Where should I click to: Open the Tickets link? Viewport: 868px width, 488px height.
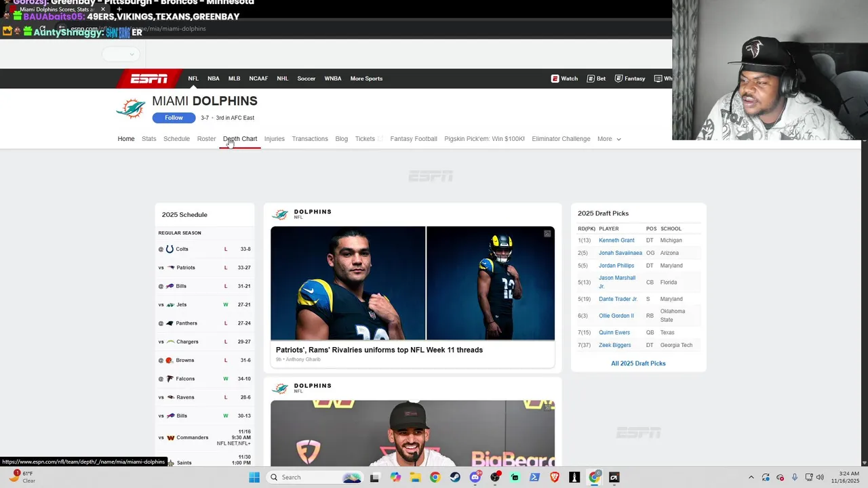pyautogui.click(x=365, y=139)
